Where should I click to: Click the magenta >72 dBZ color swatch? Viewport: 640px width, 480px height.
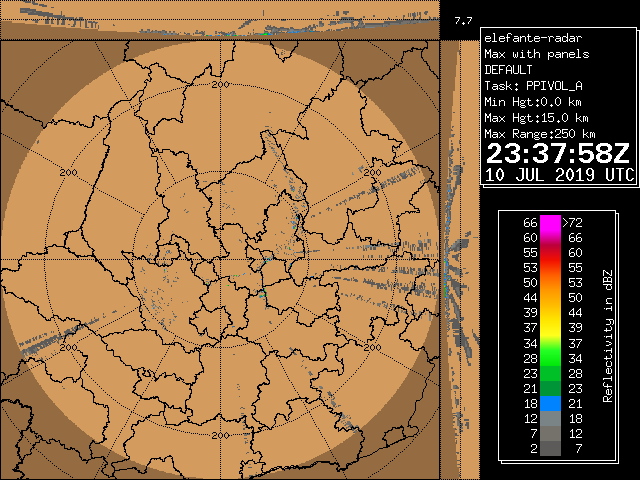click(x=551, y=222)
